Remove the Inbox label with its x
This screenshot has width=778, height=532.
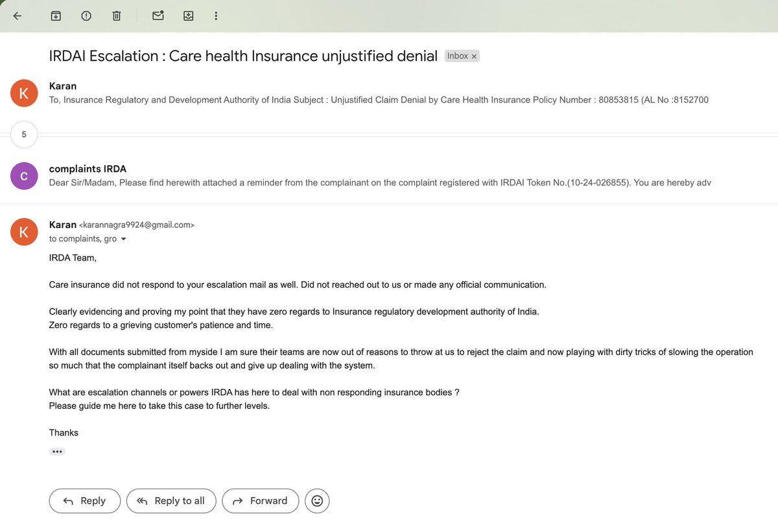coord(474,56)
